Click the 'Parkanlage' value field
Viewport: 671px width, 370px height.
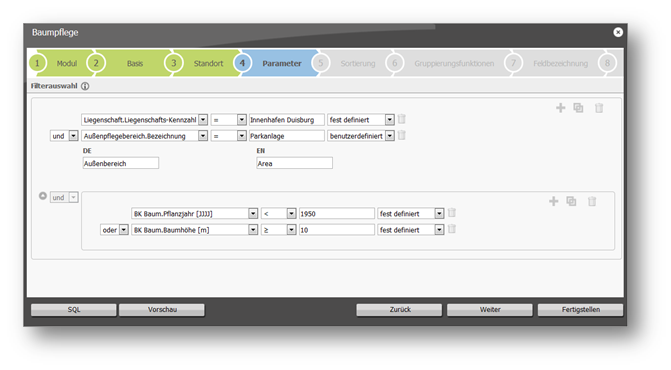[x=287, y=136]
